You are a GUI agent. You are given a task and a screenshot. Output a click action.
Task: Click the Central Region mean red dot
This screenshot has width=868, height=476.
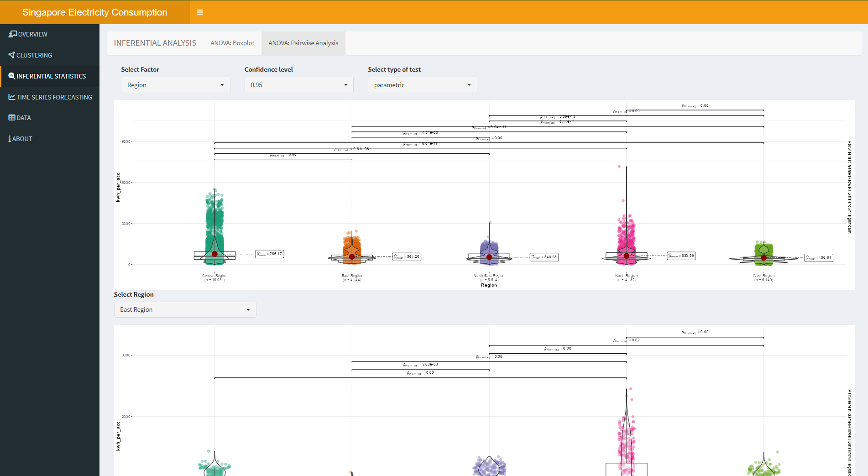click(x=214, y=254)
